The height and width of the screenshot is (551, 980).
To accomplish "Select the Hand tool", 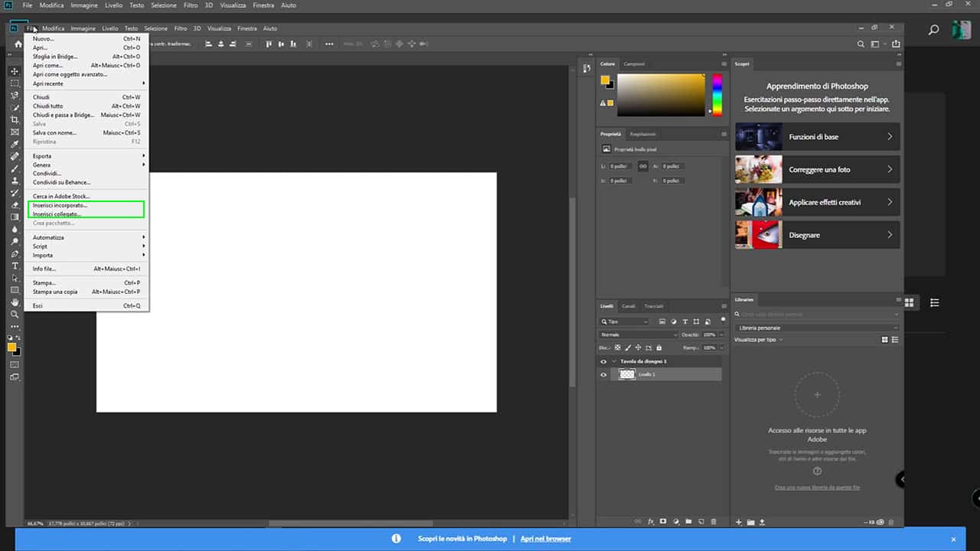I will [15, 302].
